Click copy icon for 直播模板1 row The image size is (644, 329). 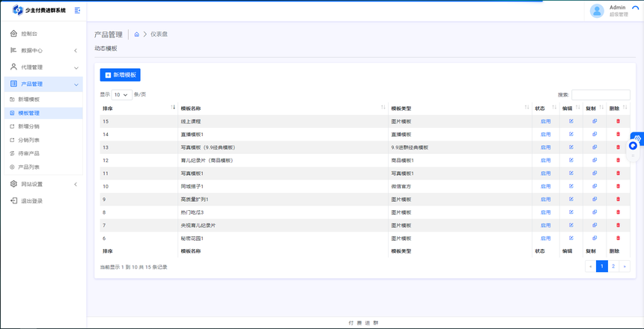pos(595,134)
